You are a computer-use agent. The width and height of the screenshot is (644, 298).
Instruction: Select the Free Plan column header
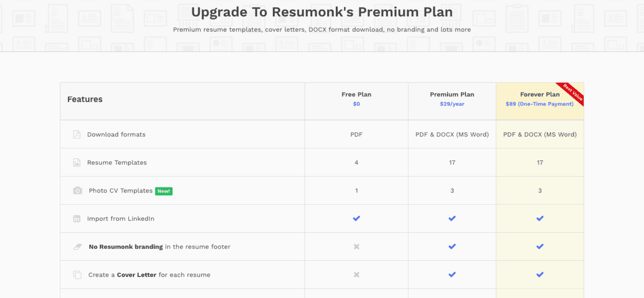click(x=356, y=95)
